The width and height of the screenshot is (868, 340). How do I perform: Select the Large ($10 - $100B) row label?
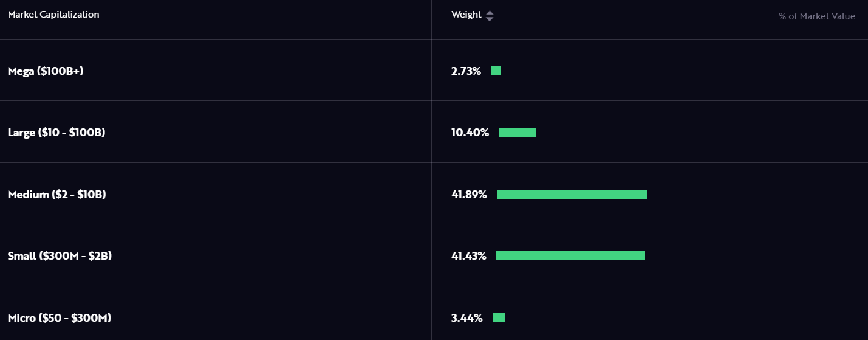56,132
